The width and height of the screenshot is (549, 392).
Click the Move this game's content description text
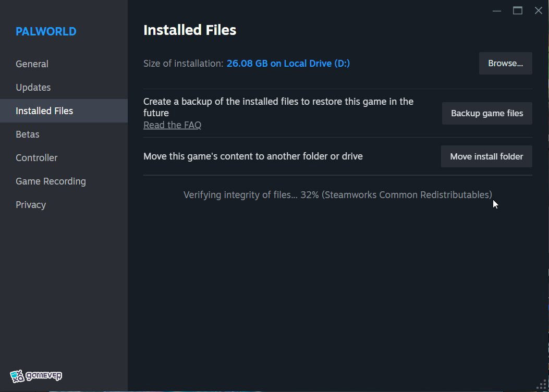253,156
